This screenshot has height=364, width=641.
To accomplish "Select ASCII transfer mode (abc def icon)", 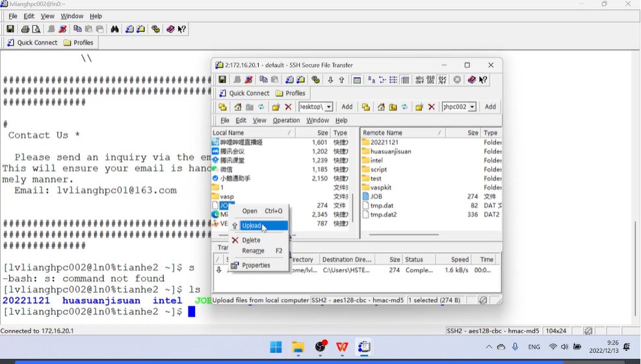I will (x=419, y=80).
